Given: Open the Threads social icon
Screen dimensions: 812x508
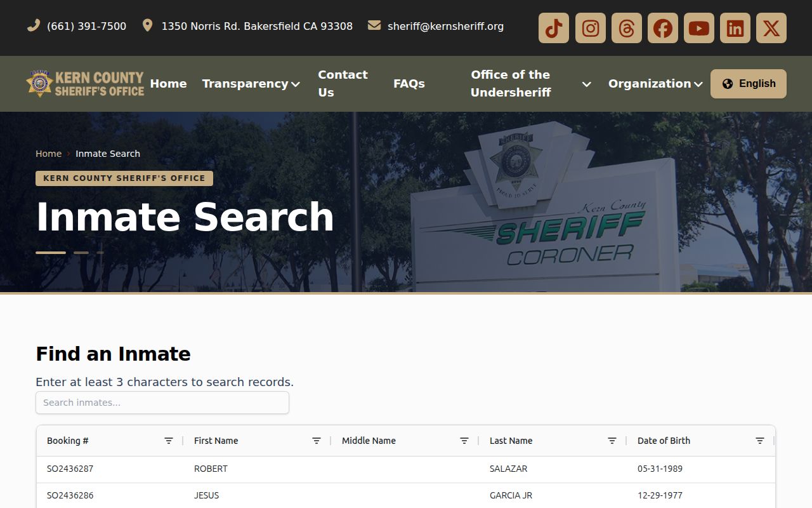Looking at the screenshot, I should tap(627, 28).
